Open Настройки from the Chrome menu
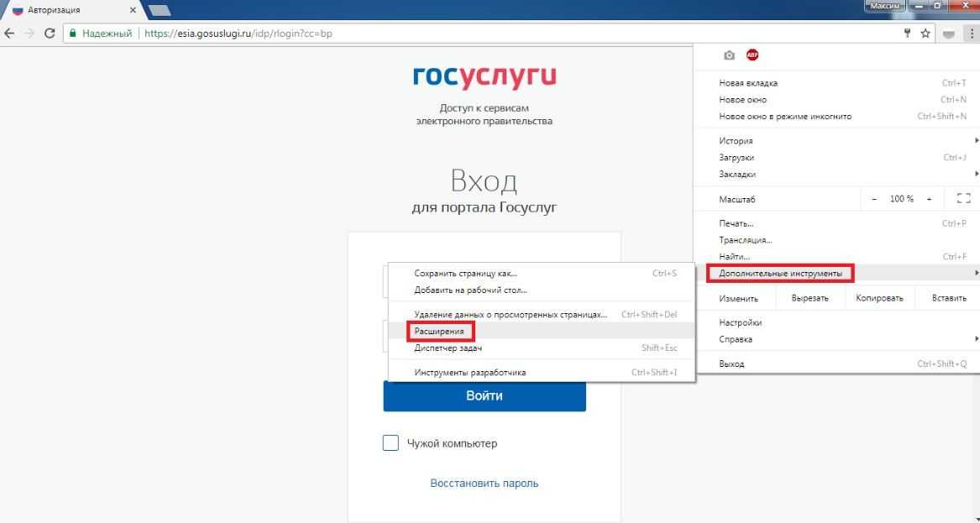 (x=741, y=322)
